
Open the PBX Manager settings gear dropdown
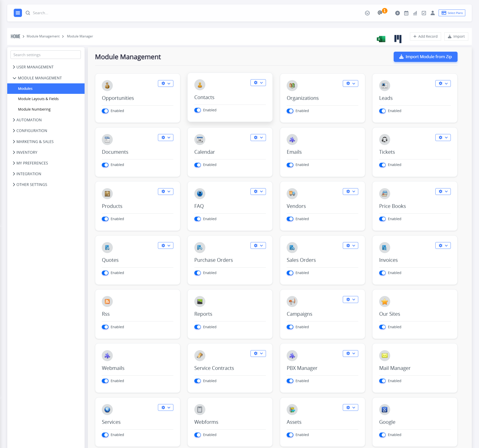coord(351,353)
